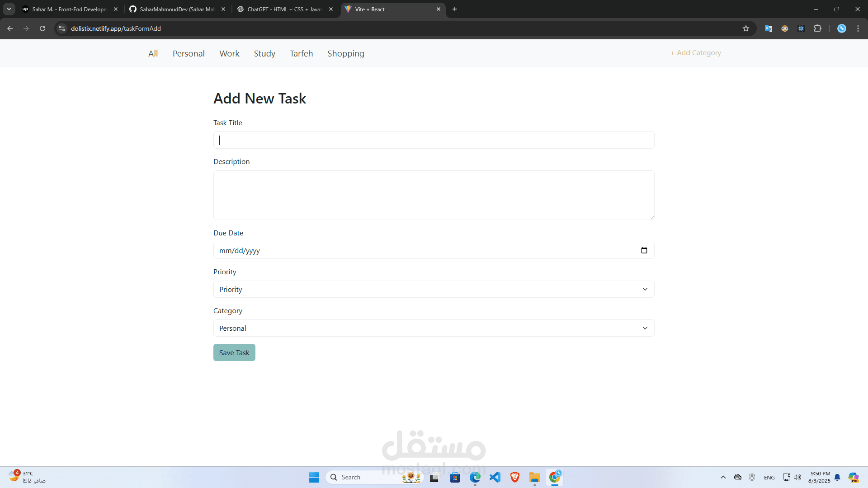Open the Category dropdown showing Personal
Screen dimensions: 868x488
tap(434, 328)
